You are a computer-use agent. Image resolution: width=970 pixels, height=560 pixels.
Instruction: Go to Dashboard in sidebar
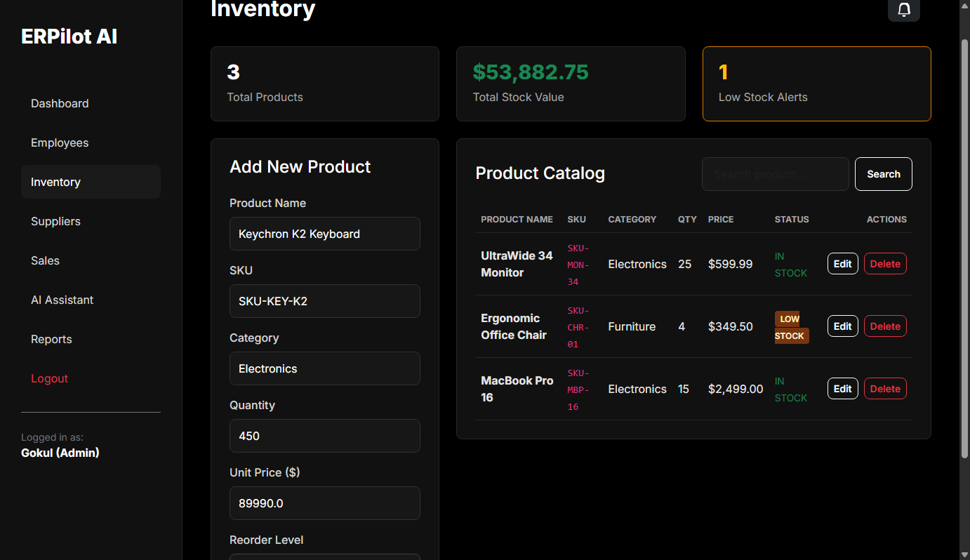pyautogui.click(x=91, y=103)
